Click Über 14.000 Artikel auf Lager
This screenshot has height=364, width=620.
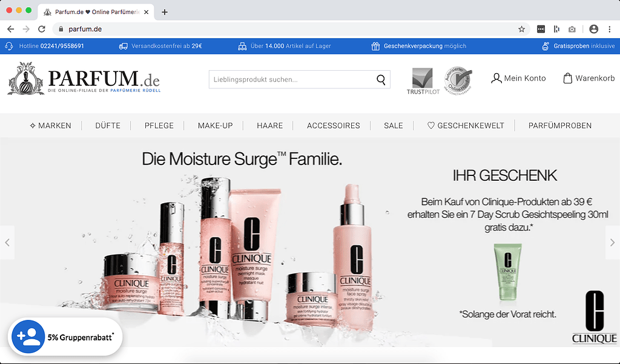point(291,46)
